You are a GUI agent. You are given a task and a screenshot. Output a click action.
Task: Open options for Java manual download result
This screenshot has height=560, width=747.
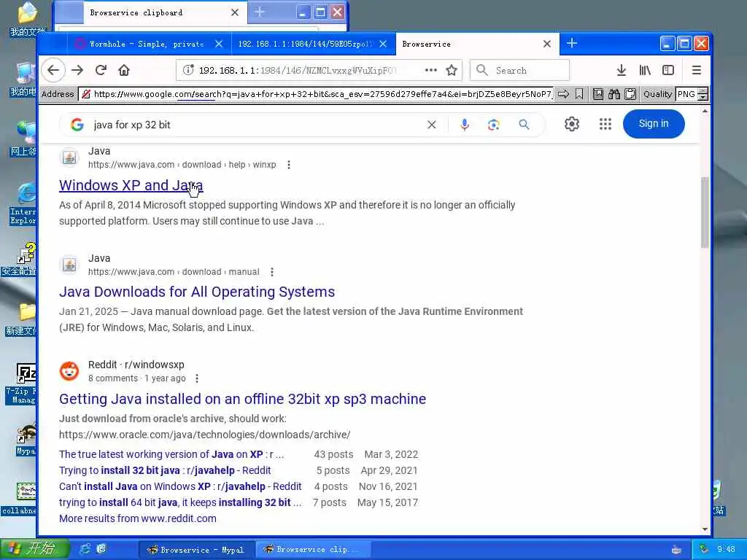point(272,272)
